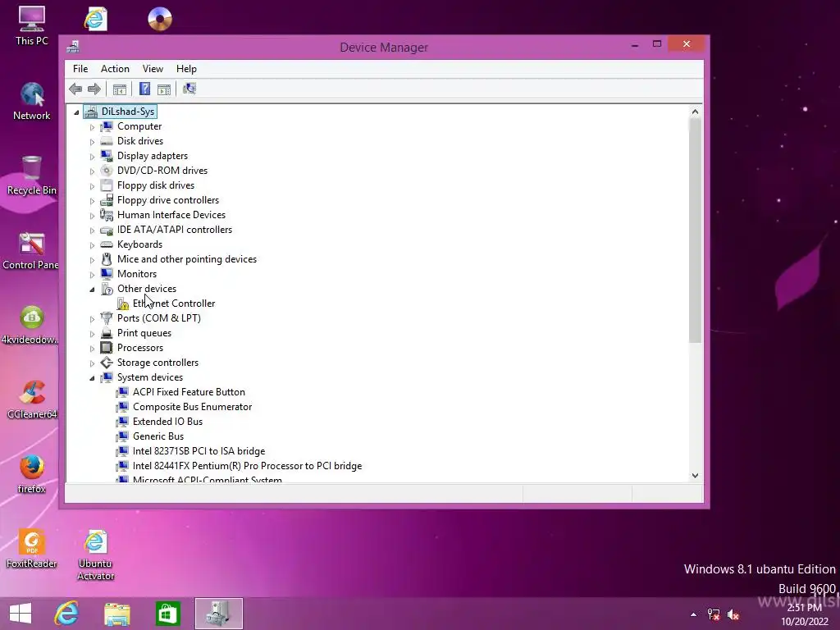Click the Back arrow toolbar icon
Screen dimensions: 840x630
coord(75,89)
